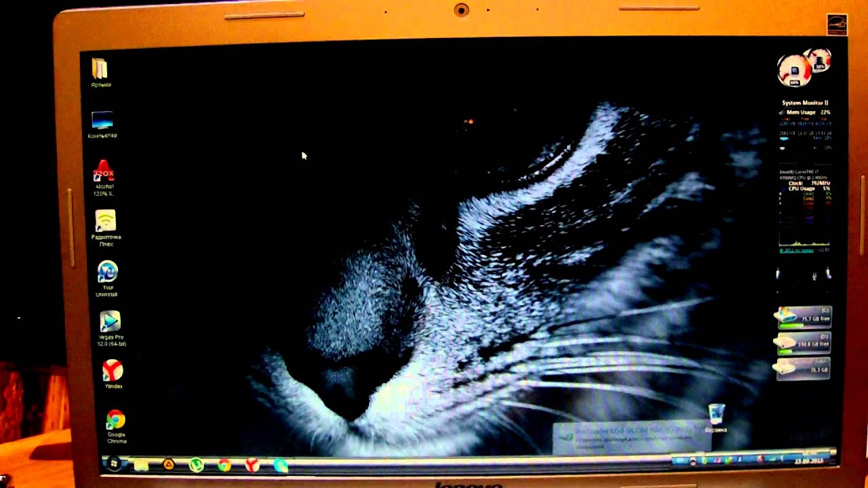Open the Корзина recycle bin icon
Screen dimensions: 868x488
716,418
